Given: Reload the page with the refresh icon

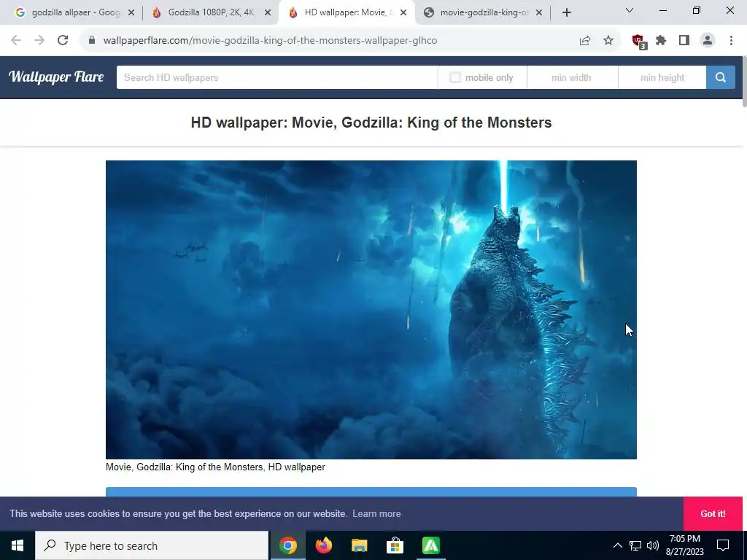Looking at the screenshot, I should 63,41.
